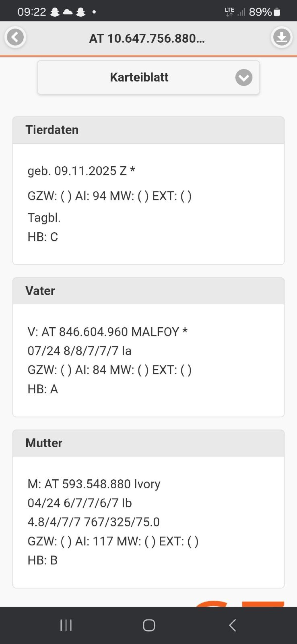297x644 pixels.
Task: Tap the status bar clock 09:22
Action: click(x=31, y=12)
